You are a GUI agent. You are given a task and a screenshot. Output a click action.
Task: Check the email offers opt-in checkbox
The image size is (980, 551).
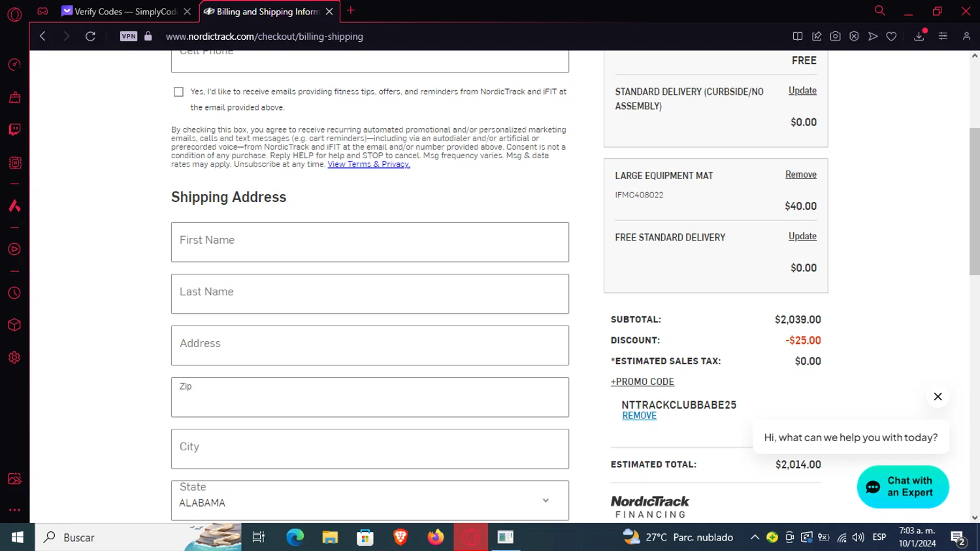pos(178,92)
